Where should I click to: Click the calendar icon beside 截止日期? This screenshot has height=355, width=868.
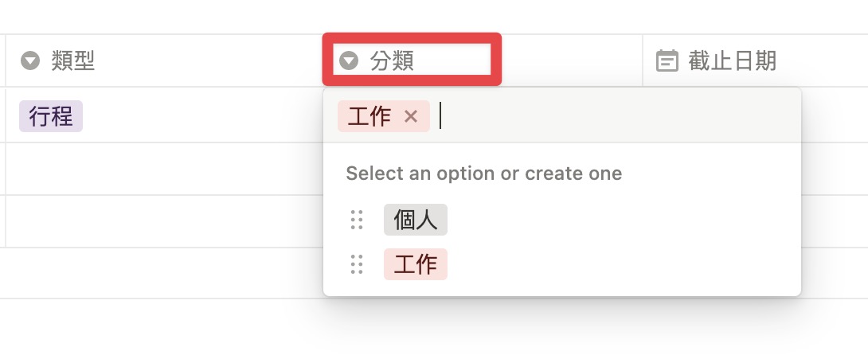[667, 60]
